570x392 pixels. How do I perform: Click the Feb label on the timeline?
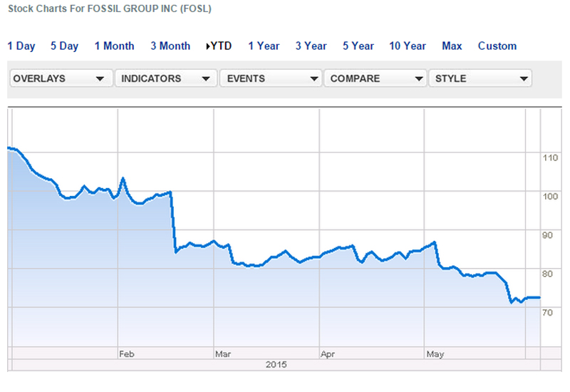click(x=127, y=354)
